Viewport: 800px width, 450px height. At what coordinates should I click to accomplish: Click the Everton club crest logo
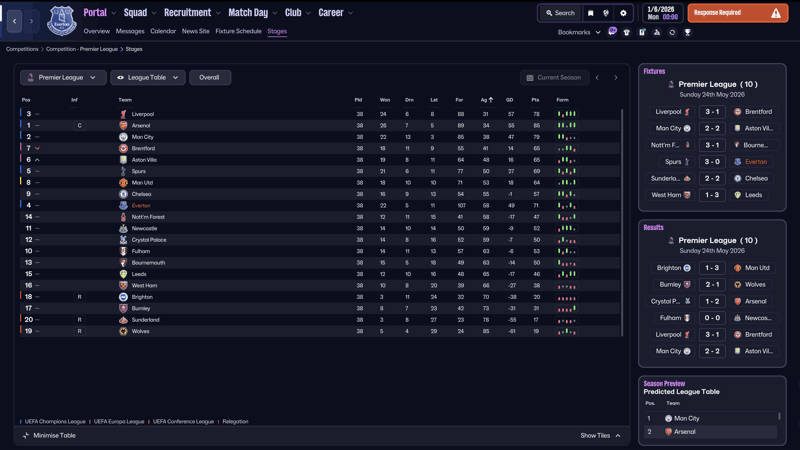tap(62, 20)
